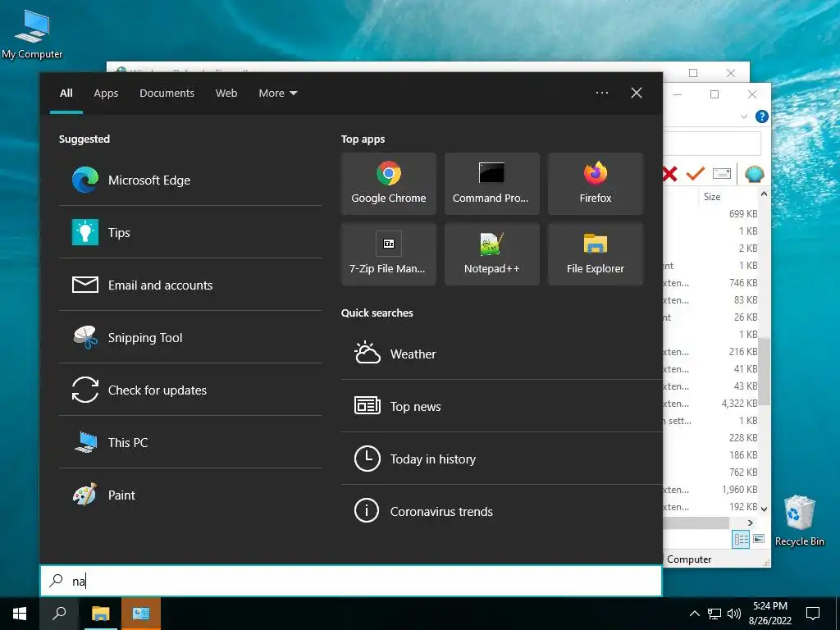
Task: Click the rename icon in background window toolbar
Action: click(x=722, y=174)
